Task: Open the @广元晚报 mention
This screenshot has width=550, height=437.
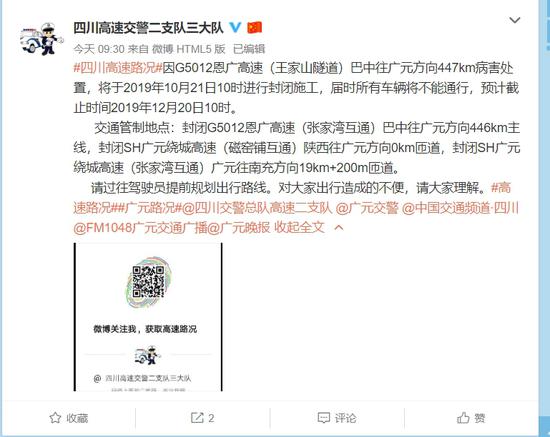Action: point(239,228)
